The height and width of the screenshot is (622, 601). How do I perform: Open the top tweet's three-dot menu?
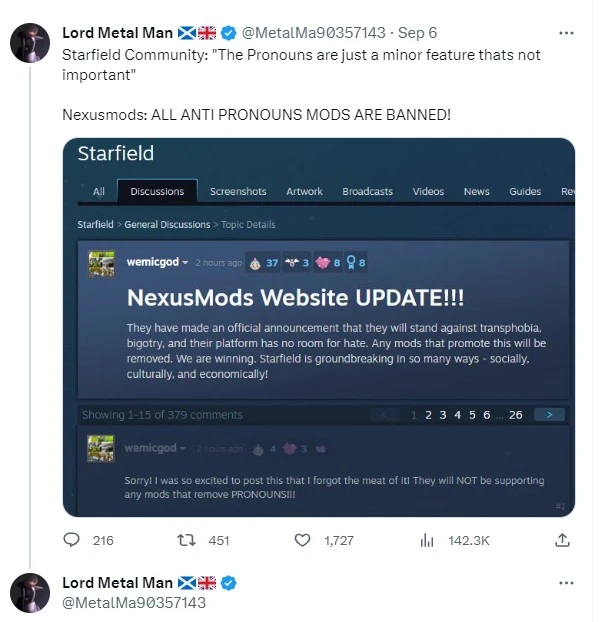coord(567,32)
